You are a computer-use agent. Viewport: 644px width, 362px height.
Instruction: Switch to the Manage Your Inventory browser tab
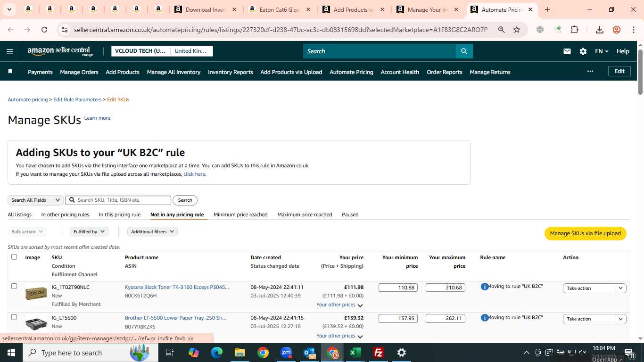point(428,9)
